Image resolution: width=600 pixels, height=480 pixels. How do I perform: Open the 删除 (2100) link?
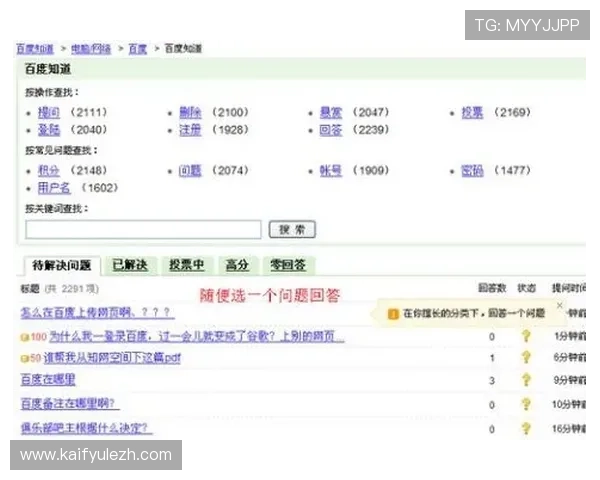point(190,112)
